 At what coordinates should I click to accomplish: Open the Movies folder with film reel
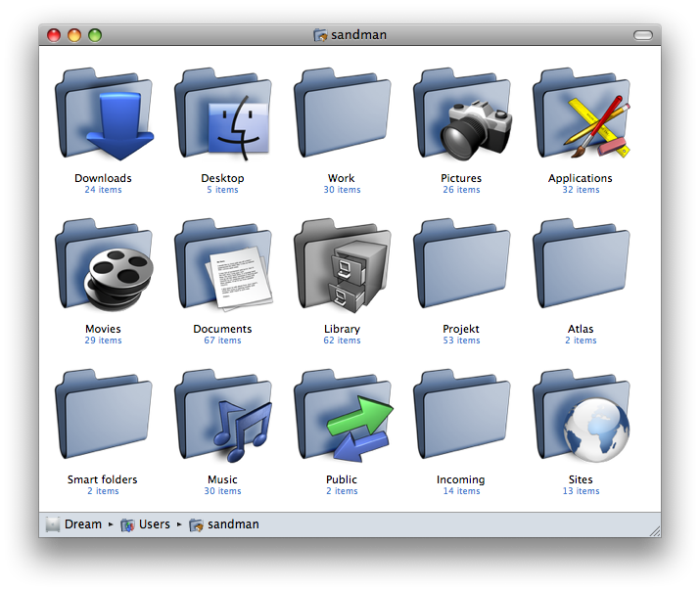pos(104,268)
